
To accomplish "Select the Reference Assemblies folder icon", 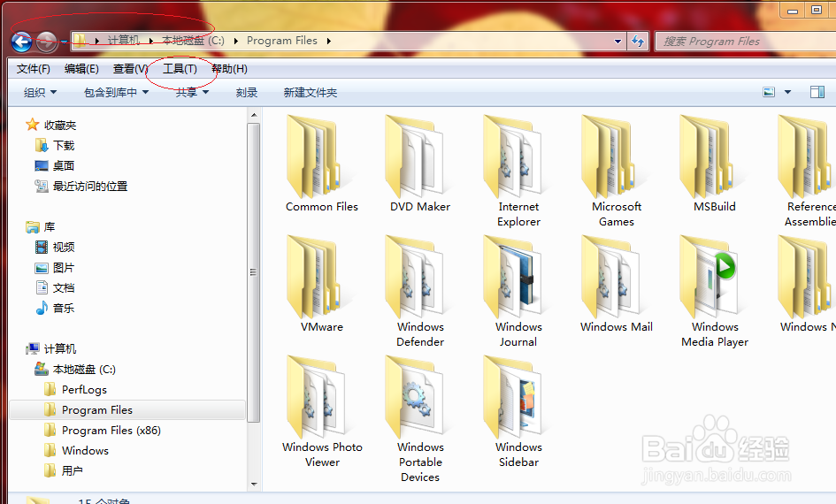I will [805, 157].
